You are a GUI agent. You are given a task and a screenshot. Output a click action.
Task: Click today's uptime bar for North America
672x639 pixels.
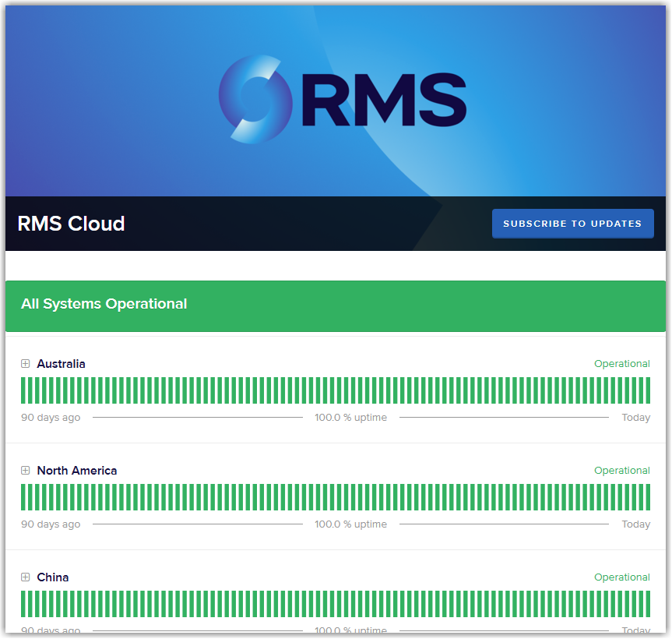pyautogui.click(x=648, y=497)
